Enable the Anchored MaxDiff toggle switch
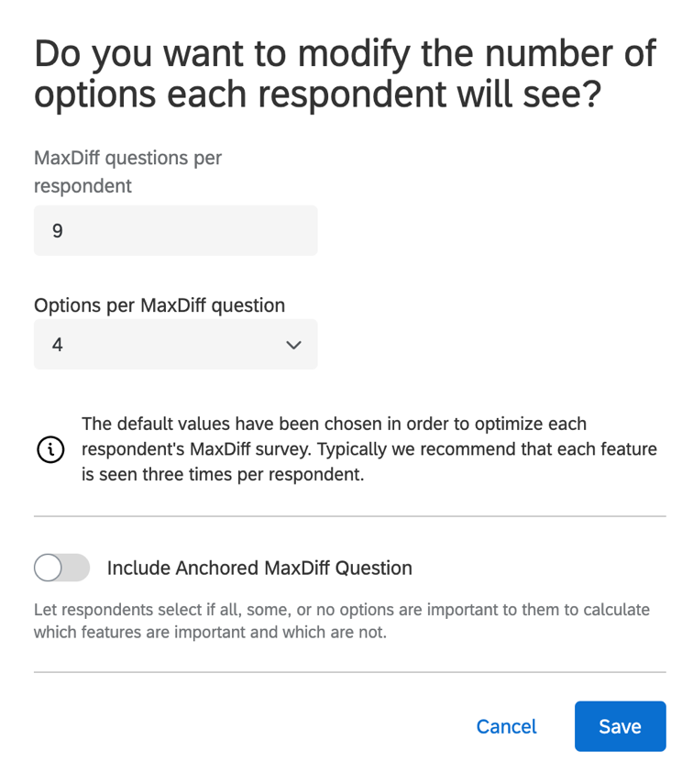 [62, 569]
